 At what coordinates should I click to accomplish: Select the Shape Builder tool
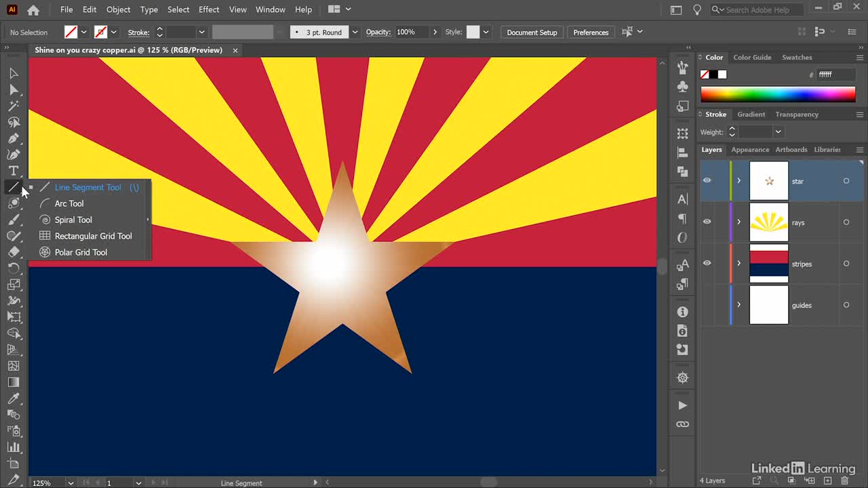pos(14,333)
